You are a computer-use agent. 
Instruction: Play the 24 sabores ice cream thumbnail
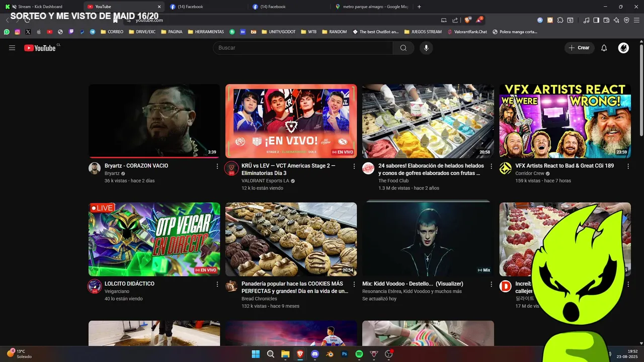[x=428, y=121]
